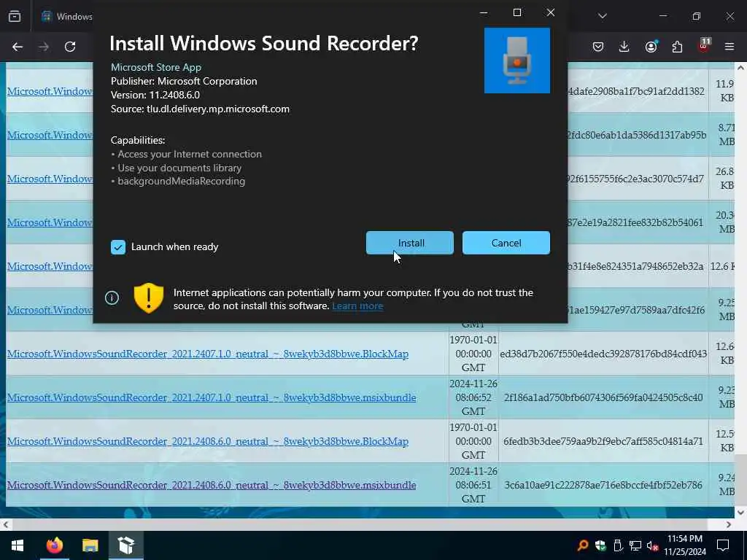Open the Firefox account icon

pyautogui.click(x=651, y=47)
